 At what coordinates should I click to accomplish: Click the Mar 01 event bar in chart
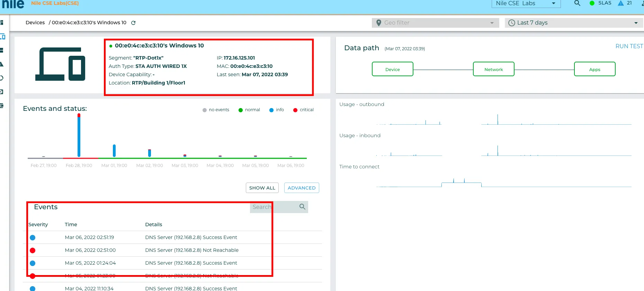point(114,151)
